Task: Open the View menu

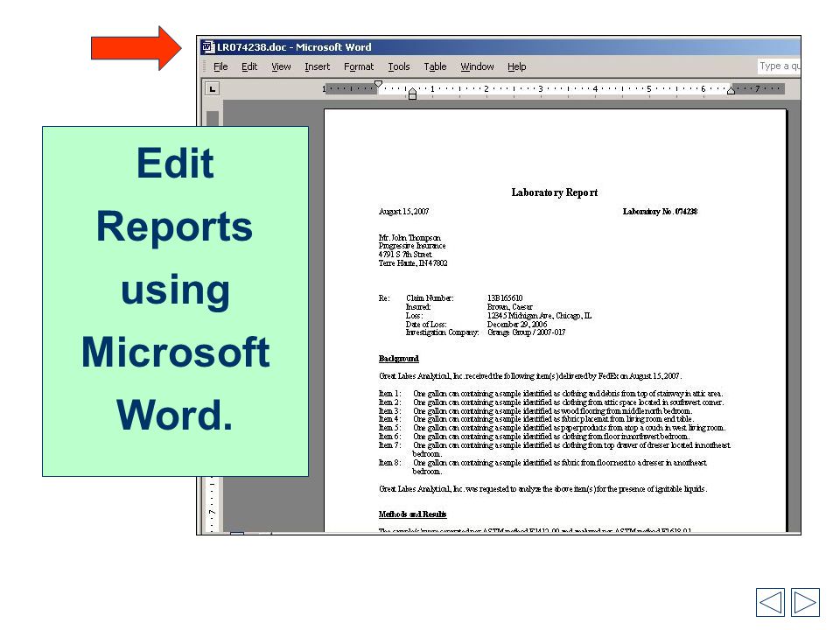Action: [281, 66]
